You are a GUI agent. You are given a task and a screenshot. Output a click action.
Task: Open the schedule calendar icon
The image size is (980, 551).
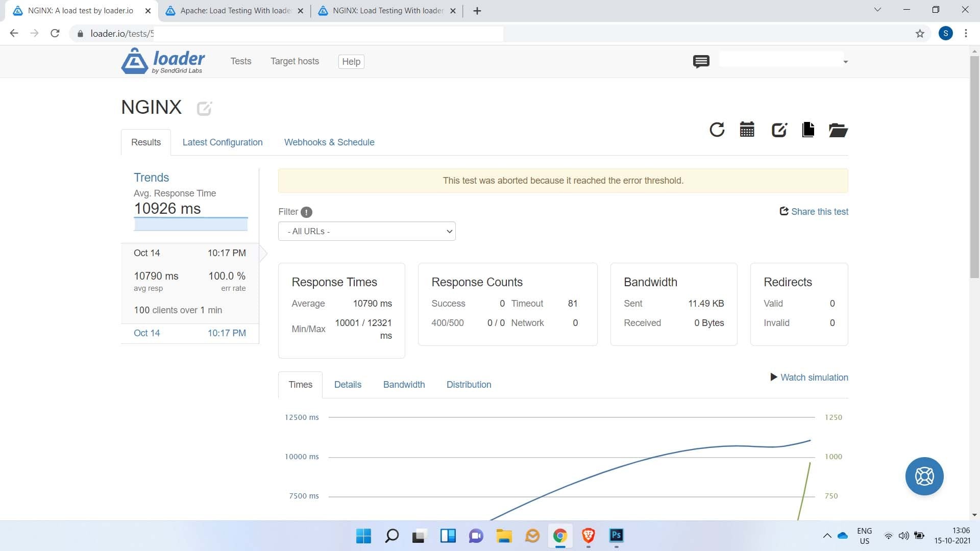[747, 130]
